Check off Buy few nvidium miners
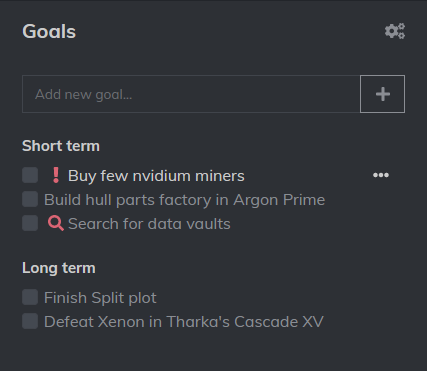 pyautogui.click(x=30, y=175)
